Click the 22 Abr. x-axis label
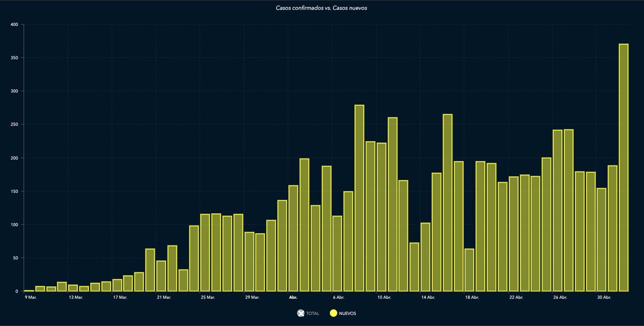Screen dimensions: 644x326 (x=516, y=296)
